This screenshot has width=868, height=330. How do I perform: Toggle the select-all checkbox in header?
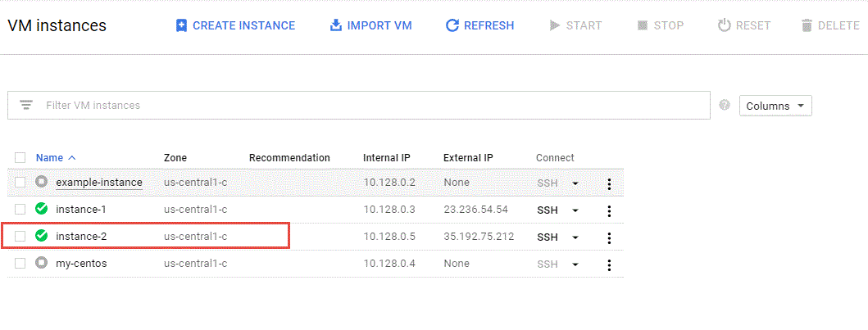click(20, 157)
